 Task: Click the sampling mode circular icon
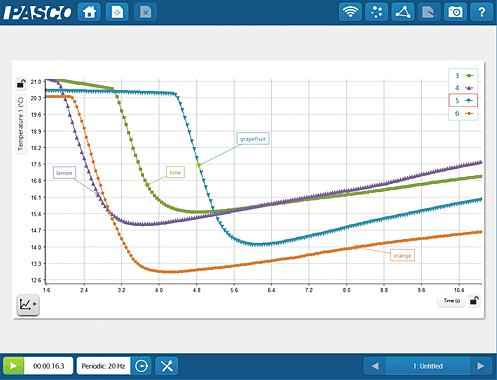[x=141, y=366]
